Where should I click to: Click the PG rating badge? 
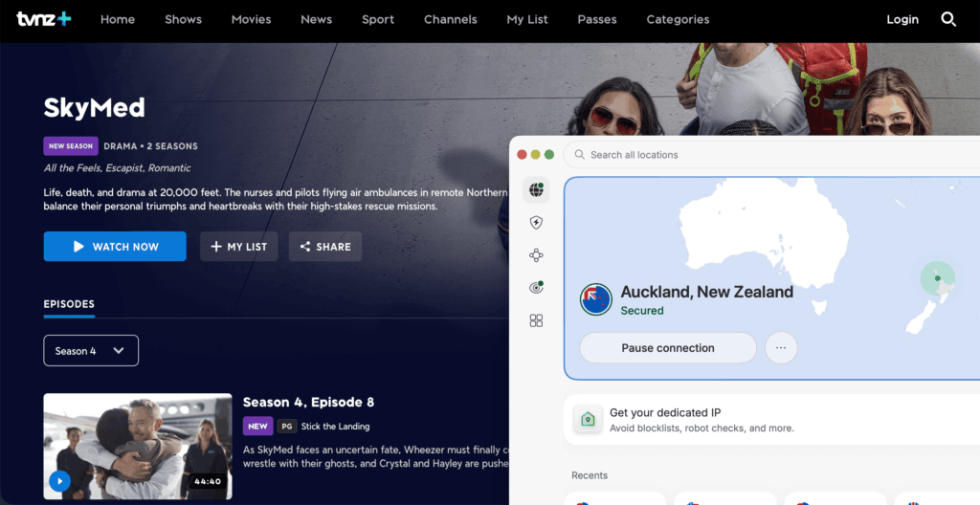pyautogui.click(x=287, y=427)
